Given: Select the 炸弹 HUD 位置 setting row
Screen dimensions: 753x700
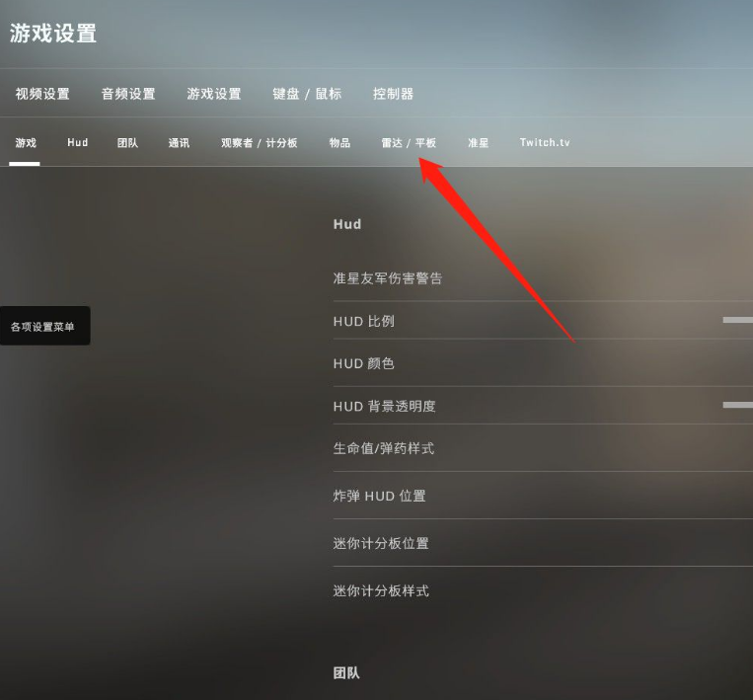Looking at the screenshot, I should coord(543,496).
